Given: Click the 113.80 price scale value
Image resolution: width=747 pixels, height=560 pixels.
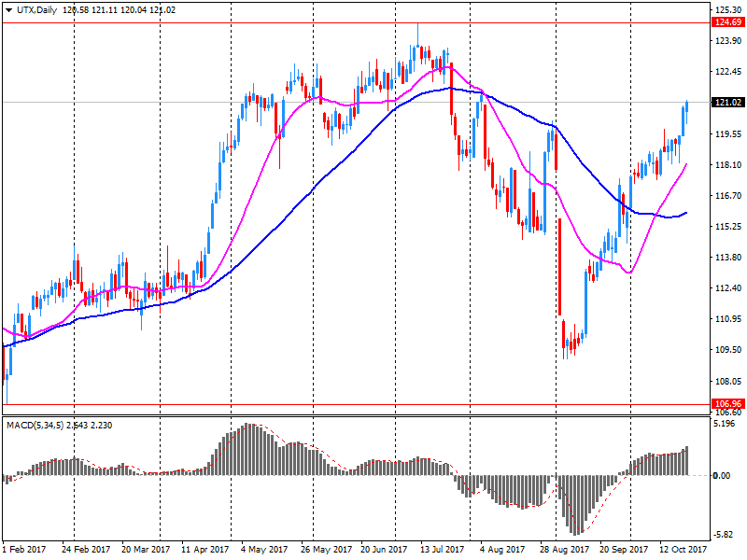Looking at the screenshot, I should [728, 258].
